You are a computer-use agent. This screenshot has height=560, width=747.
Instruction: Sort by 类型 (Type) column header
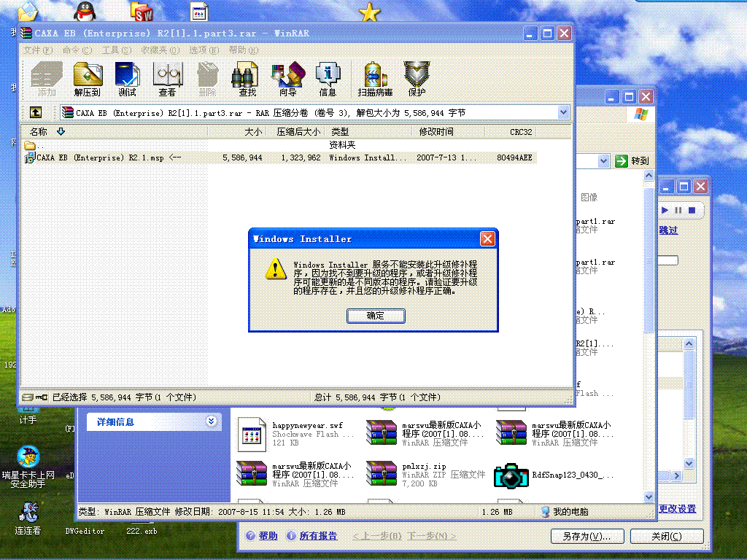[x=368, y=132]
